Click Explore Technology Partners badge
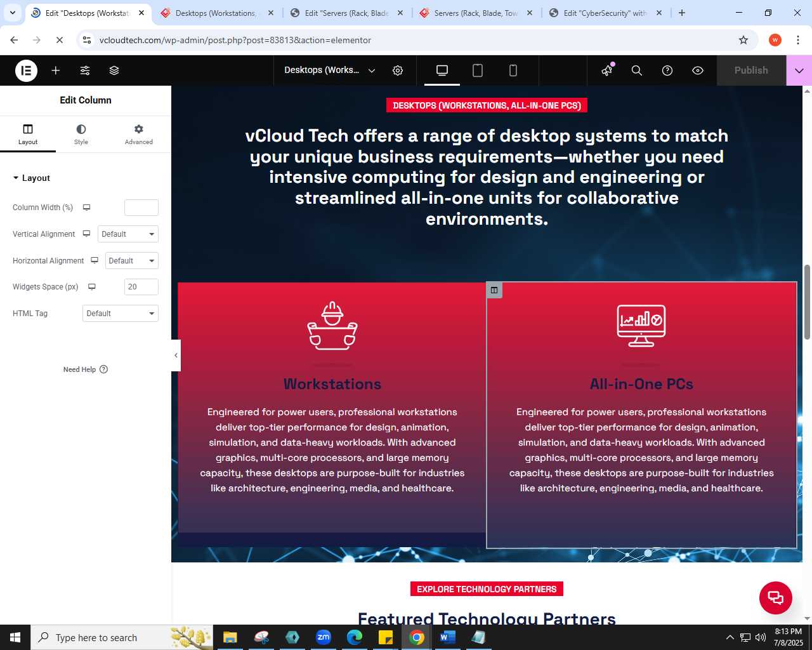Viewport: 812px width, 650px height. click(487, 589)
